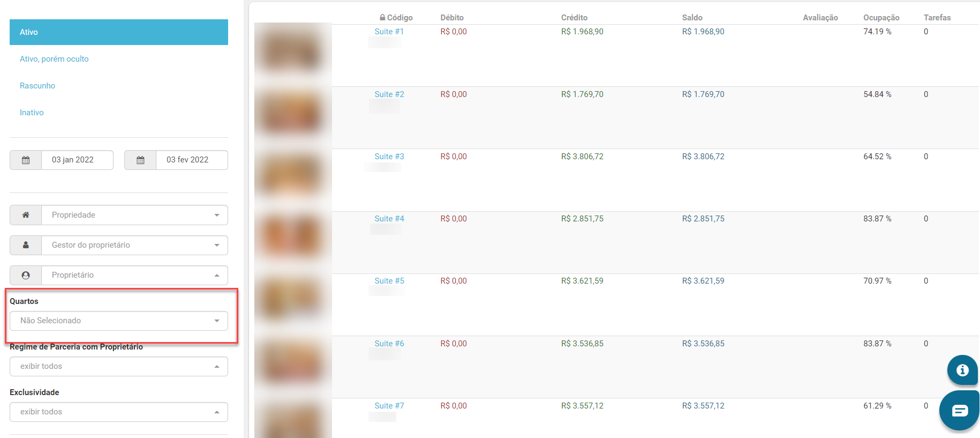The height and width of the screenshot is (438, 980).
Task: Click the lock icon next to Código
Action: pyautogui.click(x=382, y=18)
